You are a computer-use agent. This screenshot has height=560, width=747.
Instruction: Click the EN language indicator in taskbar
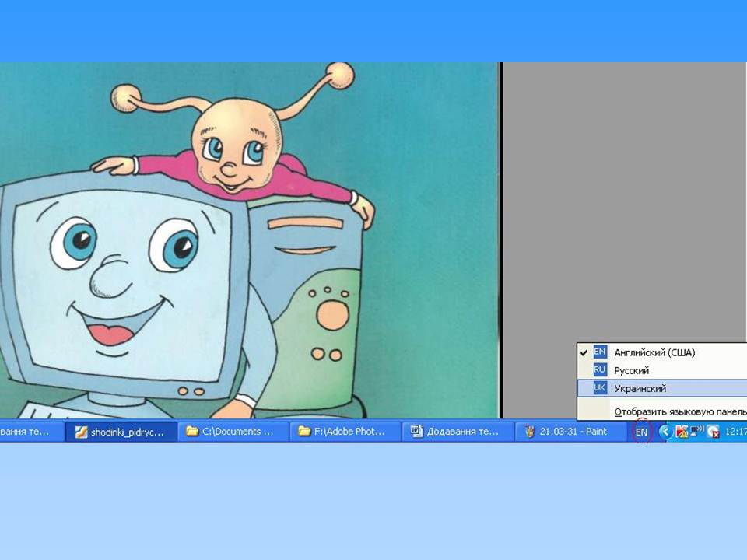640,432
